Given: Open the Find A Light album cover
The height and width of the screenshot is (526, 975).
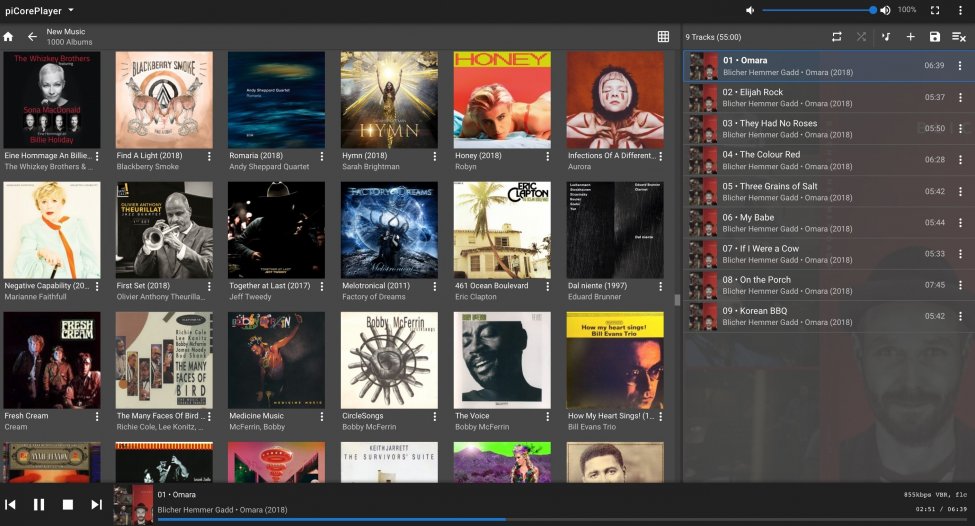Looking at the screenshot, I should click(164, 99).
